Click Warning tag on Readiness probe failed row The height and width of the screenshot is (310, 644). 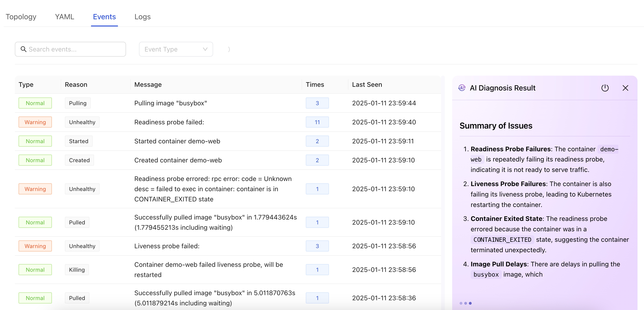[x=35, y=122]
